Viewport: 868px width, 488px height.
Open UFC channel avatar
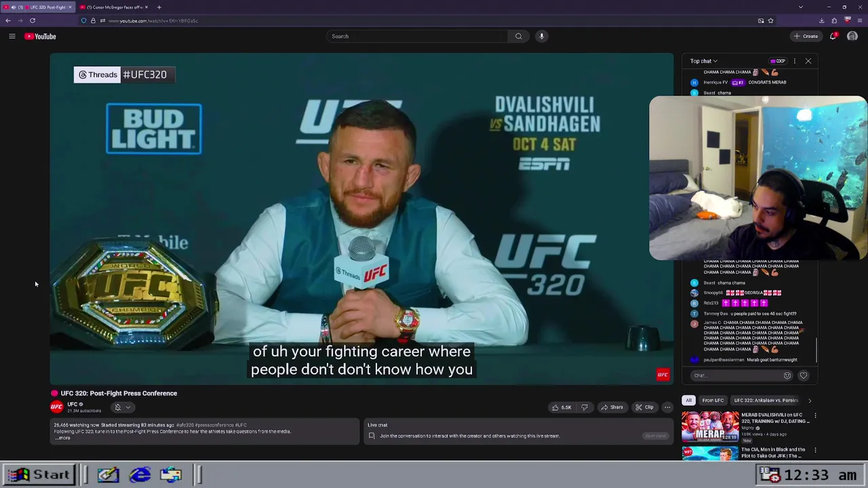tap(57, 407)
